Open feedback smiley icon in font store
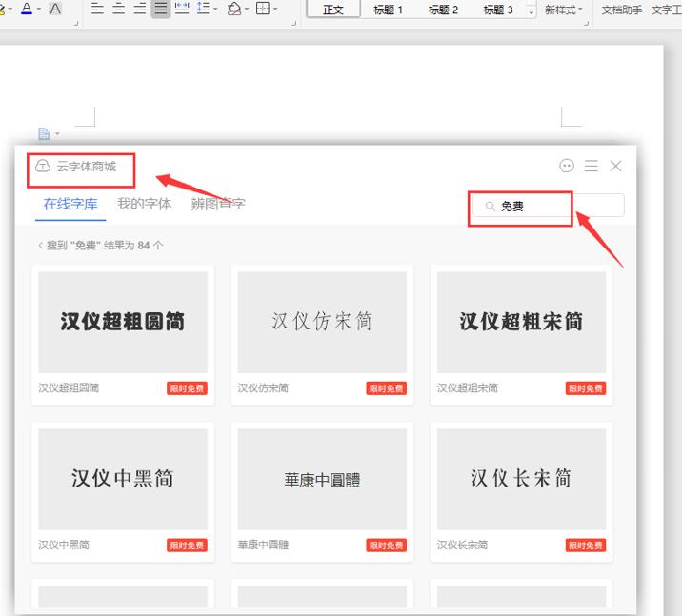Viewport: 682px width, 616px height. coord(567,166)
